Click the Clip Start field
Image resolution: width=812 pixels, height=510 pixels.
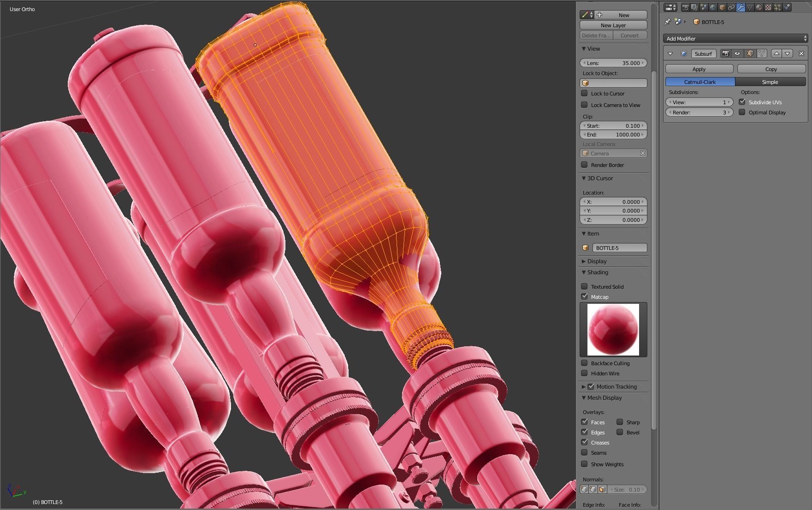[613, 126]
